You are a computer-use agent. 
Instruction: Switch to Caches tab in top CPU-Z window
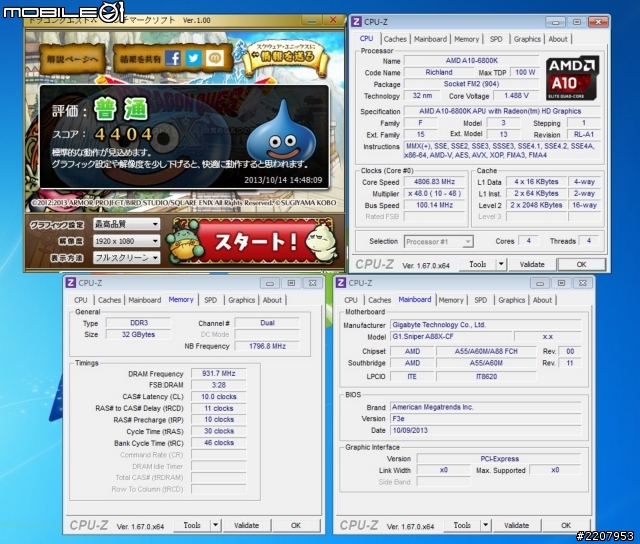(395, 39)
